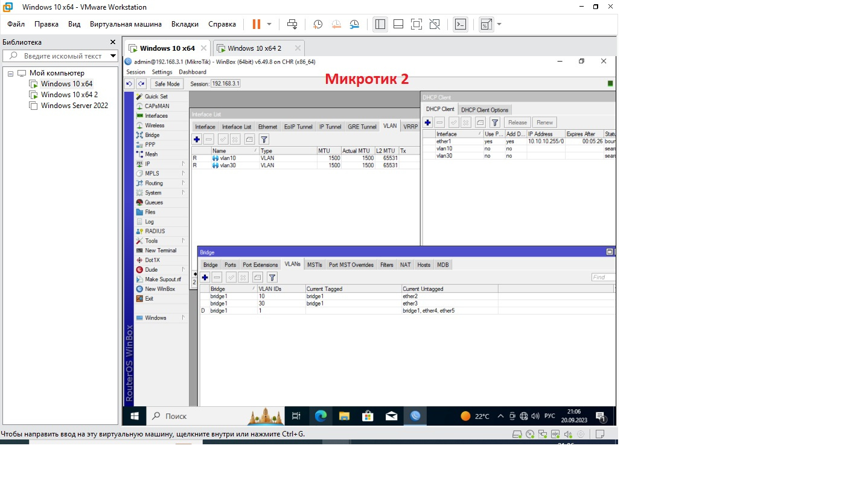Open filter in DHCP Client toolbar
868x495 pixels.
pyautogui.click(x=494, y=122)
